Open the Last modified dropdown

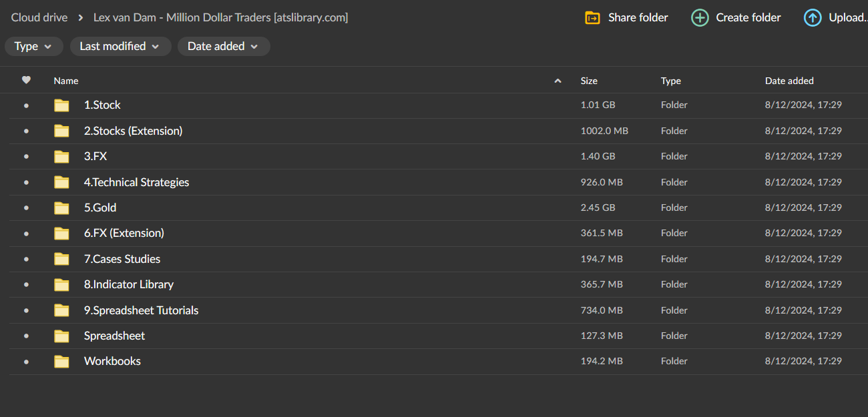click(120, 46)
